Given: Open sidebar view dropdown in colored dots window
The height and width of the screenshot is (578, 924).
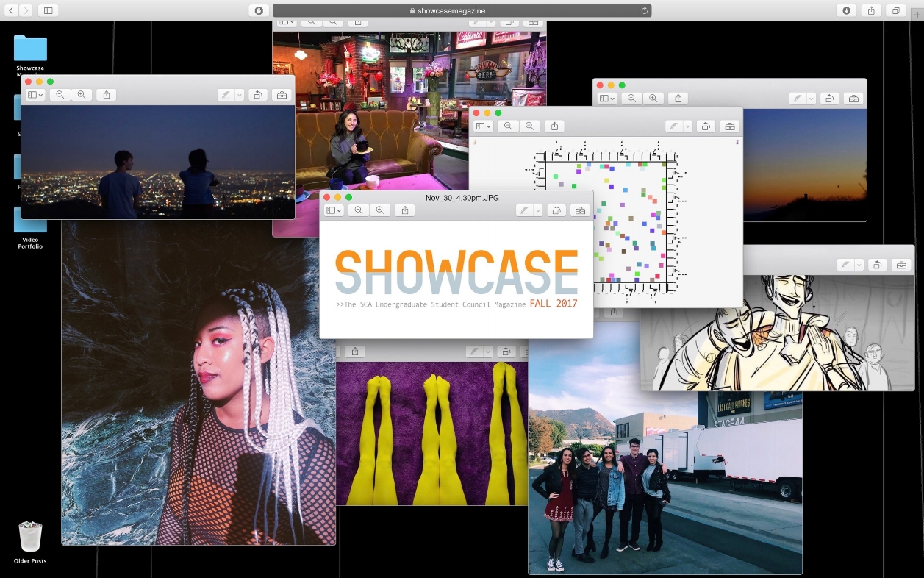Looking at the screenshot, I should click(x=483, y=126).
